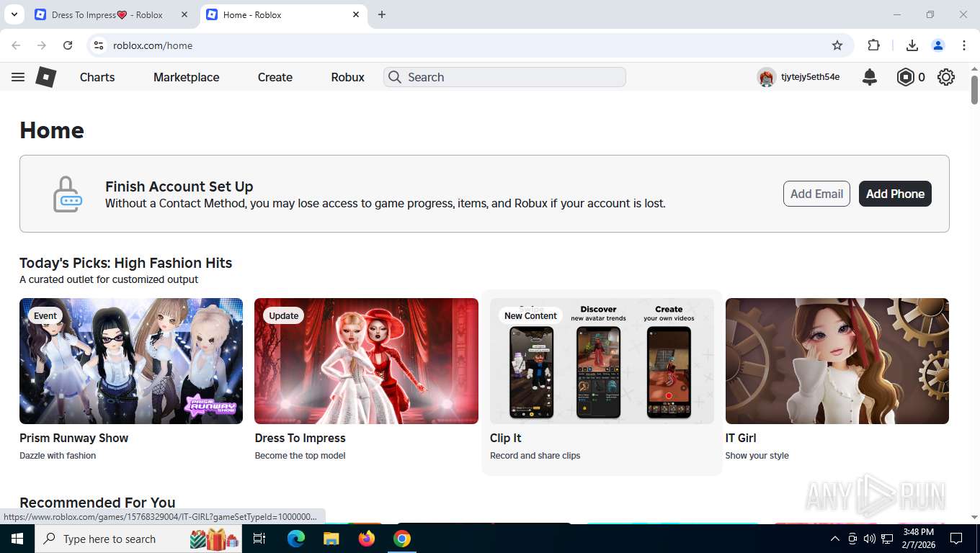Open Dress To Impress title link

tap(300, 438)
